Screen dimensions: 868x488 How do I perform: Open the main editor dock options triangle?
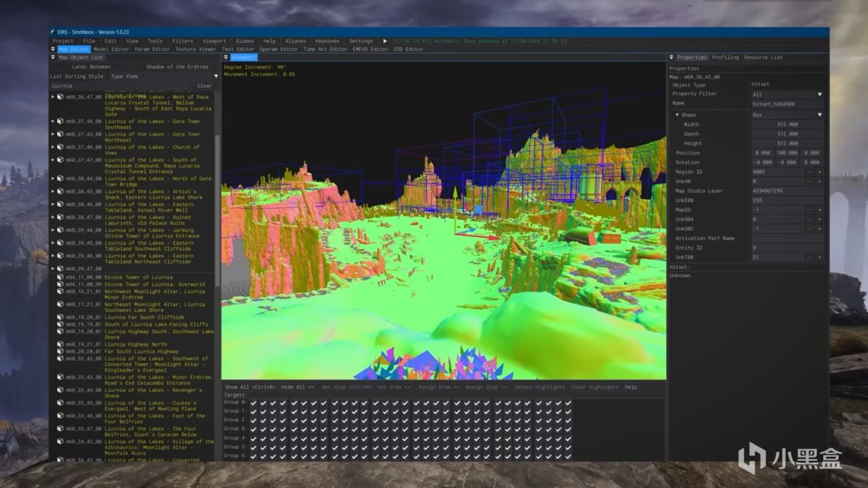pyautogui.click(x=54, y=49)
